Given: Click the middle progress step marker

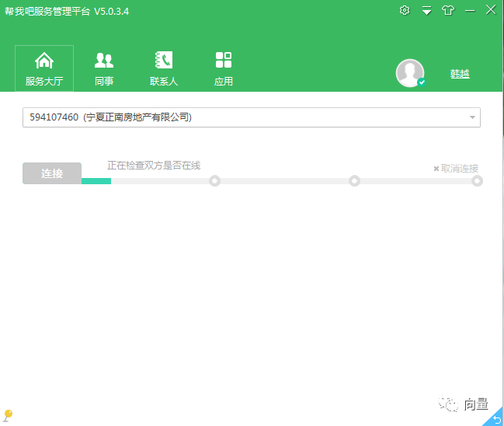Looking at the screenshot, I should [354, 181].
